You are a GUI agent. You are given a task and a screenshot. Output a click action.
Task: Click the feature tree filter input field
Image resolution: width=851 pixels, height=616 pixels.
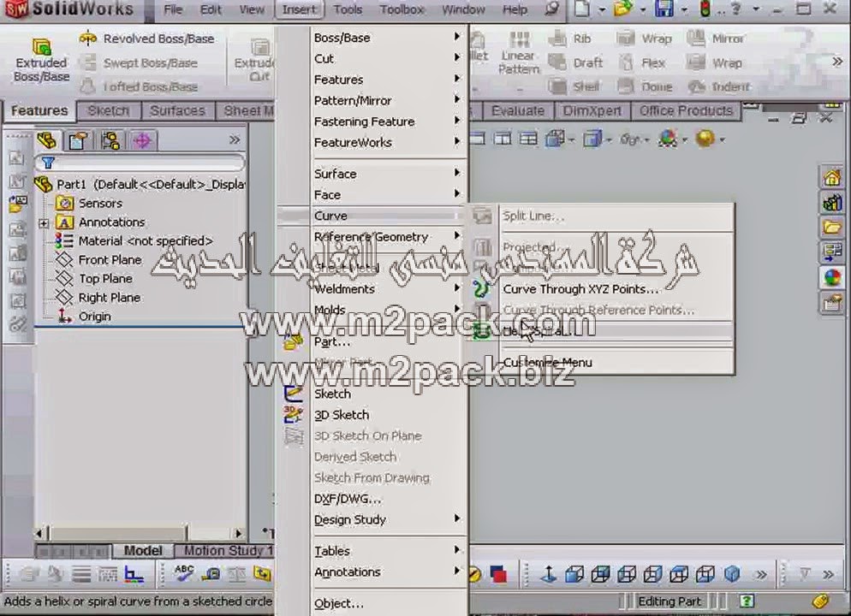pos(140,163)
